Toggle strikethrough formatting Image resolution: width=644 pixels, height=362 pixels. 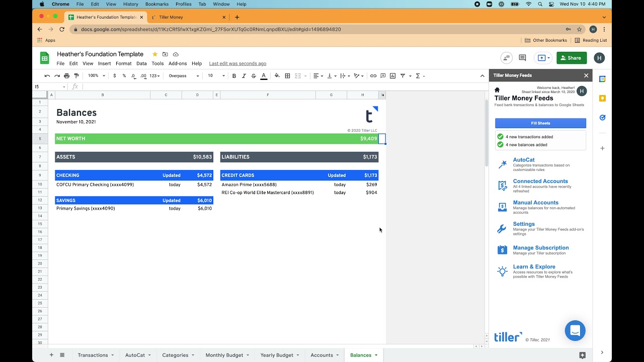pyautogui.click(x=254, y=76)
